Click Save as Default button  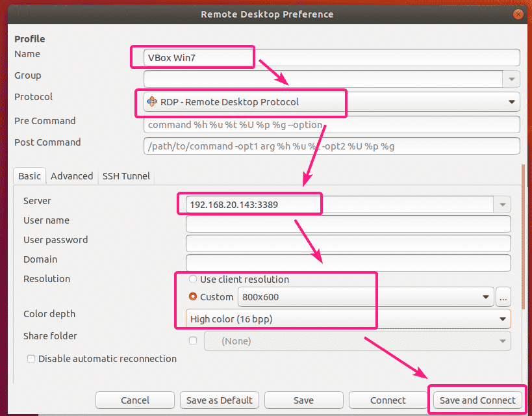(219, 400)
